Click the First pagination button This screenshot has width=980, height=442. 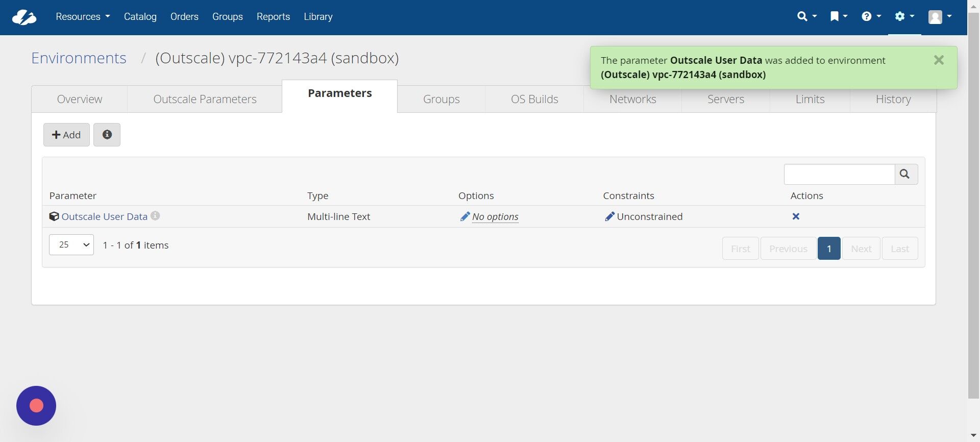click(741, 249)
